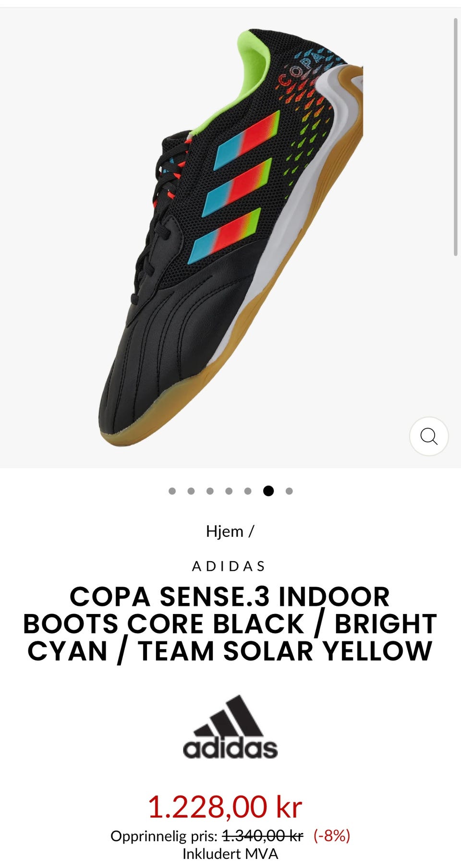Click the active sixth carousel dot
This screenshot has height=868, width=461.
point(268,491)
